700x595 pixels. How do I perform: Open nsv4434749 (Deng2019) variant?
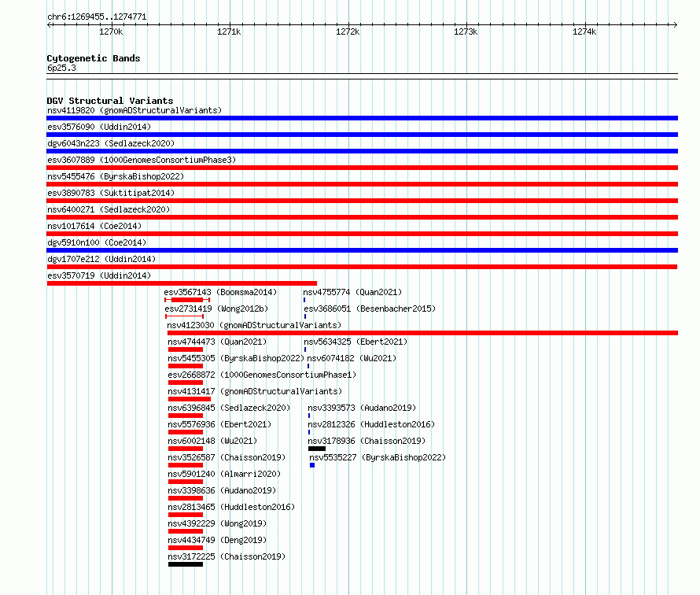217,540
